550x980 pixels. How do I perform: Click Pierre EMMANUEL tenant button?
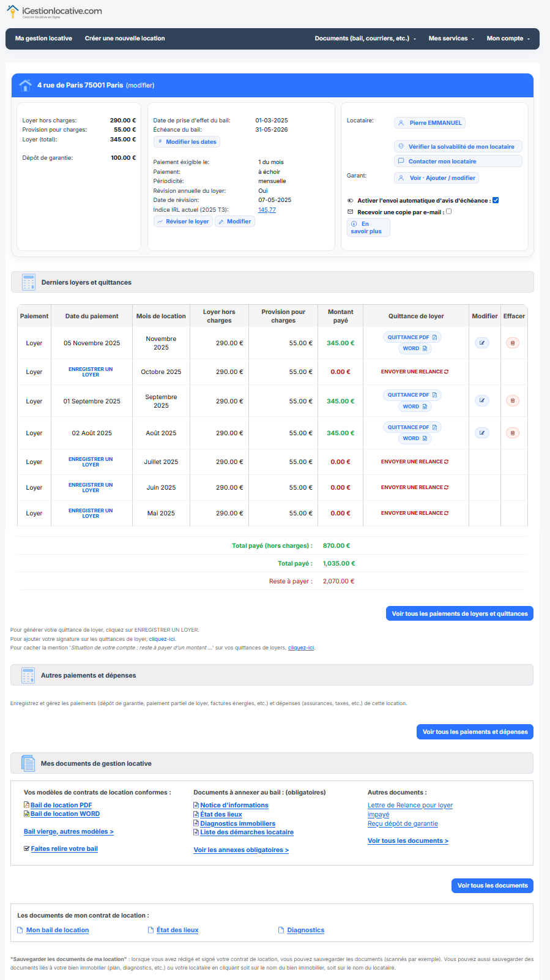(x=429, y=123)
